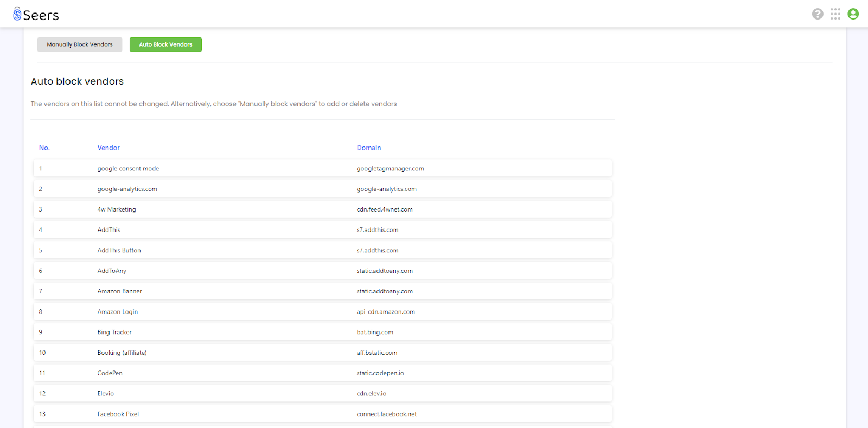This screenshot has height=428, width=868.
Task: Click the cdn.elev.io domain
Action: click(x=372, y=394)
